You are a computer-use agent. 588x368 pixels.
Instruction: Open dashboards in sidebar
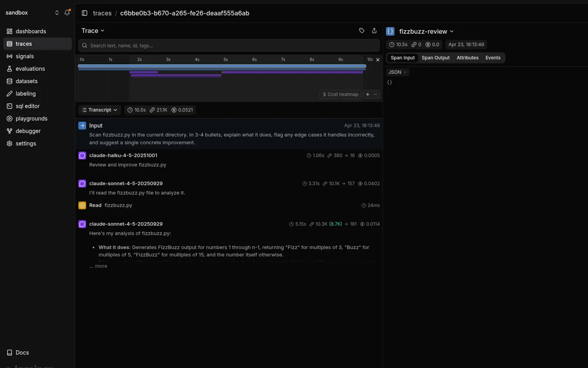(x=37, y=31)
